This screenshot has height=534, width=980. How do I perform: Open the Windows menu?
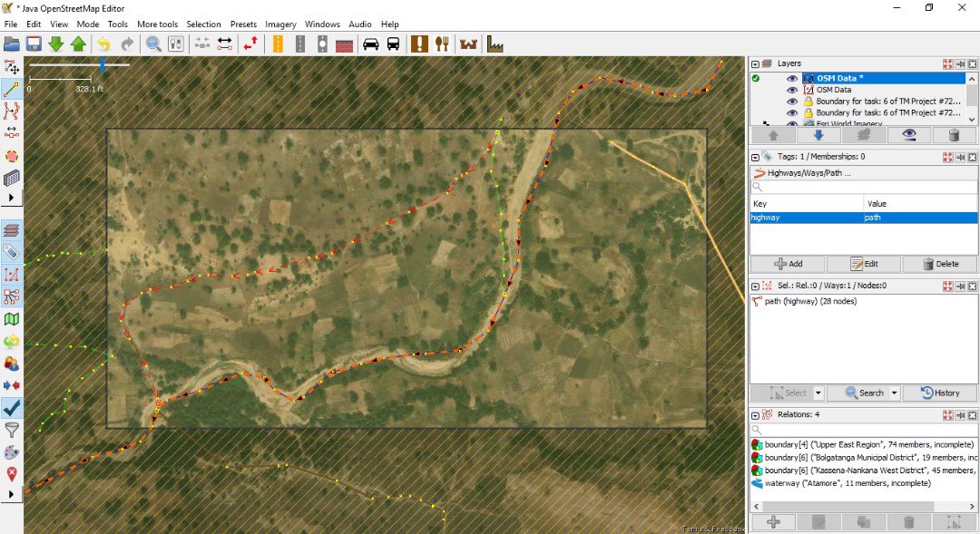[x=322, y=24]
